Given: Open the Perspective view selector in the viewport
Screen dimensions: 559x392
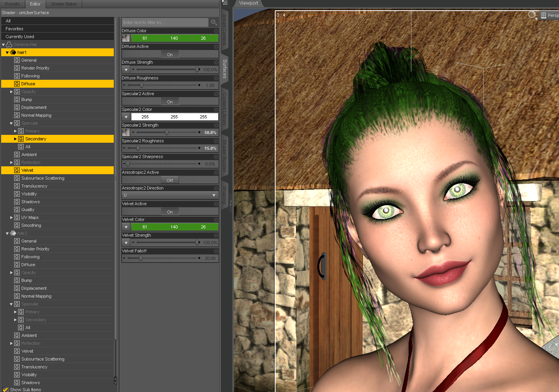Looking at the screenshot, I should click(550, 15).
